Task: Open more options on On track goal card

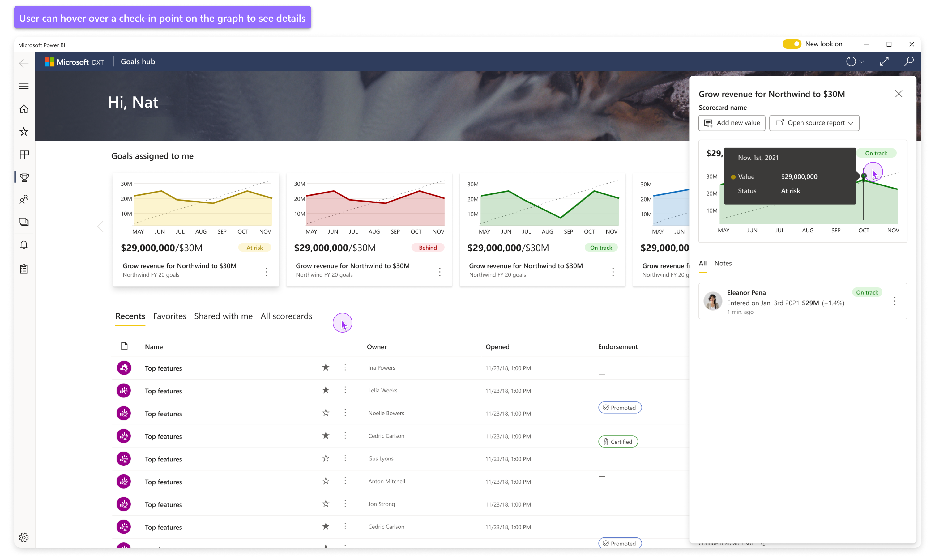Action: point(613,272)
